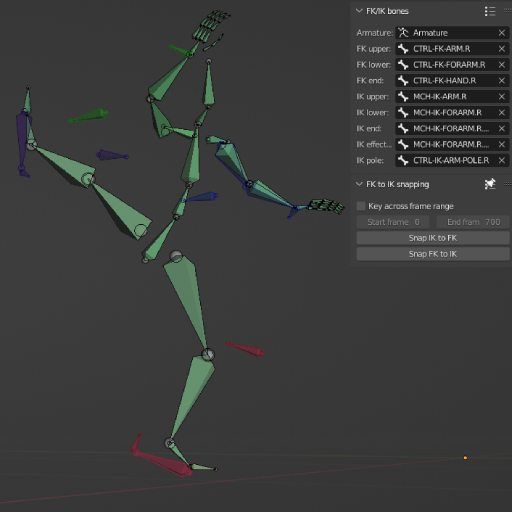The height and width of the screenshot is (512, 512).
Task: Click the Snap FK to IK button
Action: pyautogui.click(x=433, y=254)
